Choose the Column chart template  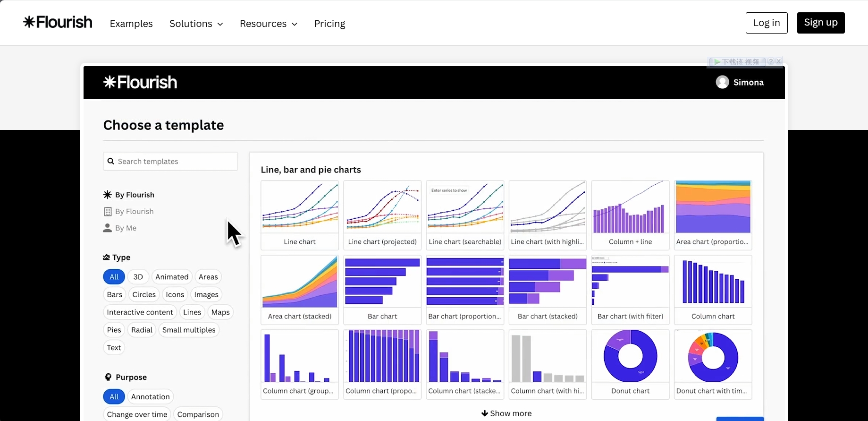[x=713, y=290]
